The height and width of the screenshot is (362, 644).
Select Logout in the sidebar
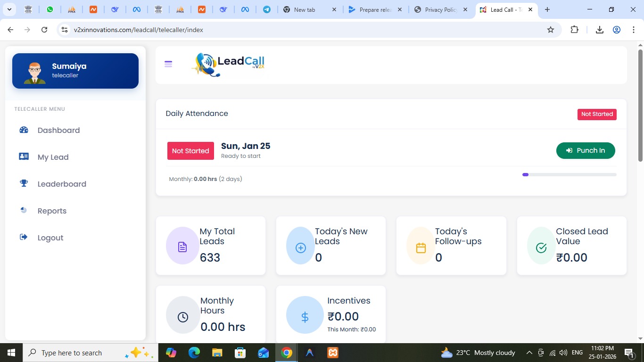pyautogui.click(x=50, y=238)
